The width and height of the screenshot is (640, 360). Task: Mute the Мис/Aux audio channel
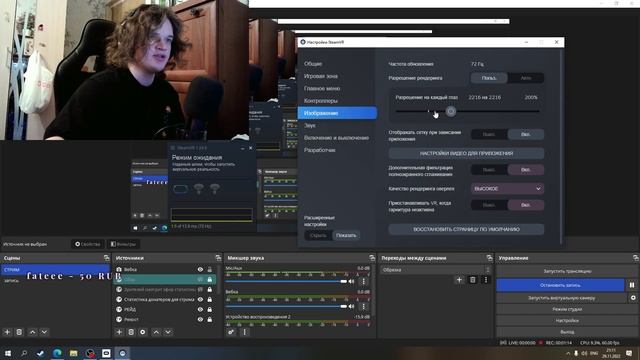point(351,281)
